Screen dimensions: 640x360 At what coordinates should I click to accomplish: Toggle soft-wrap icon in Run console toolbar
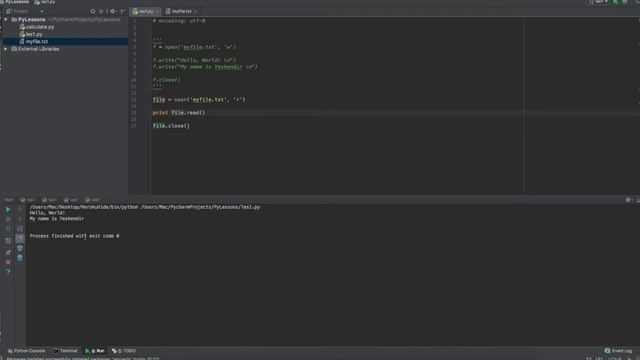tap(20, 229)
